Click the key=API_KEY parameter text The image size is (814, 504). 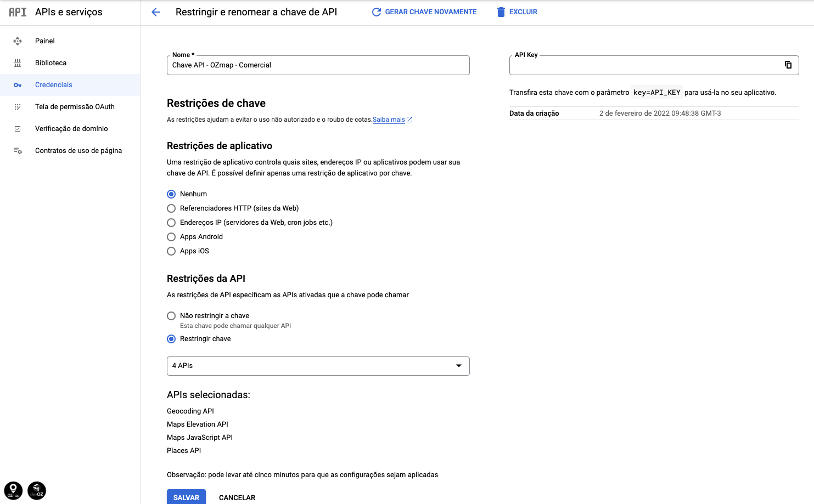(x=656, y=93)
